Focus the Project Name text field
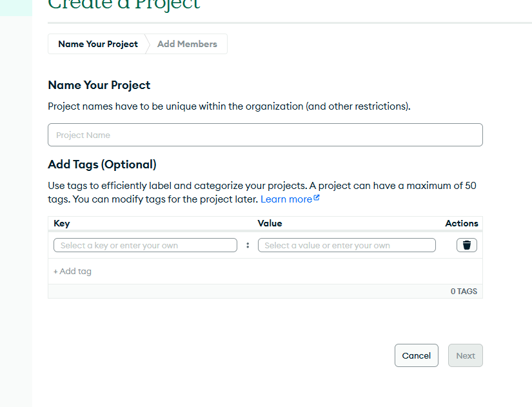The width and height of the screenshot is (532, 407). [265, 135]
